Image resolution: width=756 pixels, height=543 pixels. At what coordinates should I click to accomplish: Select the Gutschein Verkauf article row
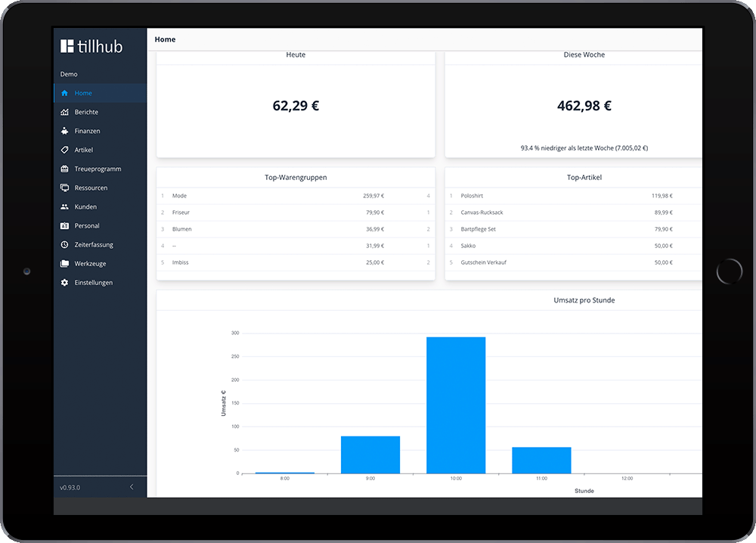point(573,262)
